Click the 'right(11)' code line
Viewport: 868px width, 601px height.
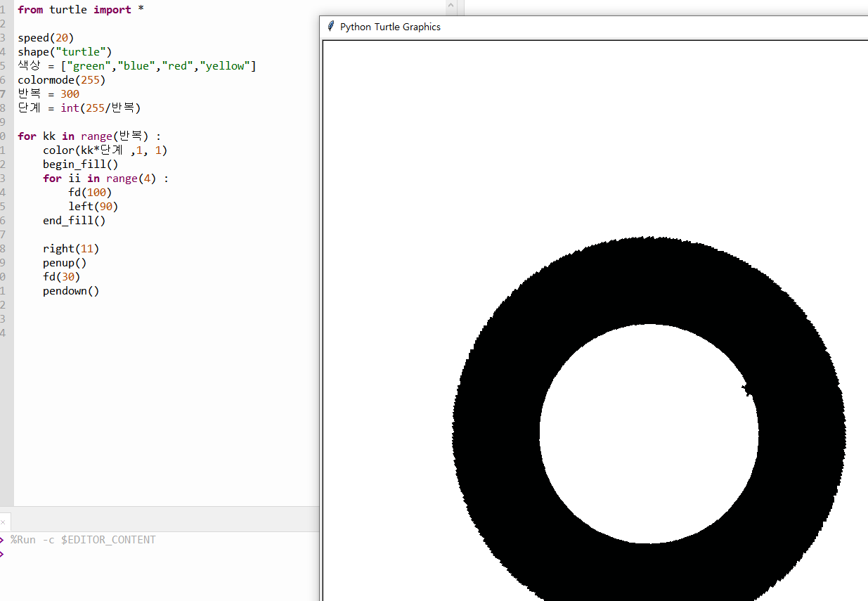pos(71,249)
